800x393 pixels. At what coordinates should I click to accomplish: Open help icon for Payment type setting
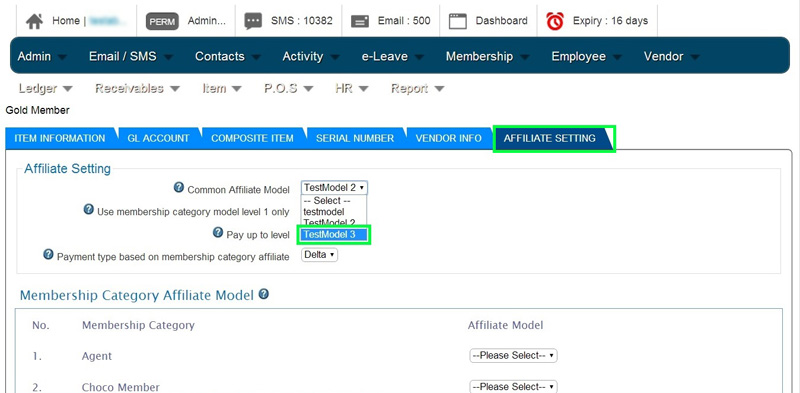(48, 254)
